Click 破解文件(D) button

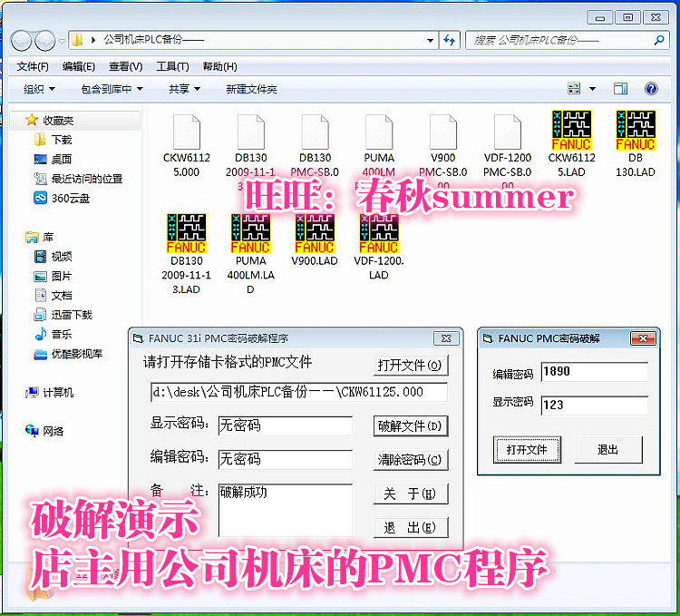tap(410, 426)
